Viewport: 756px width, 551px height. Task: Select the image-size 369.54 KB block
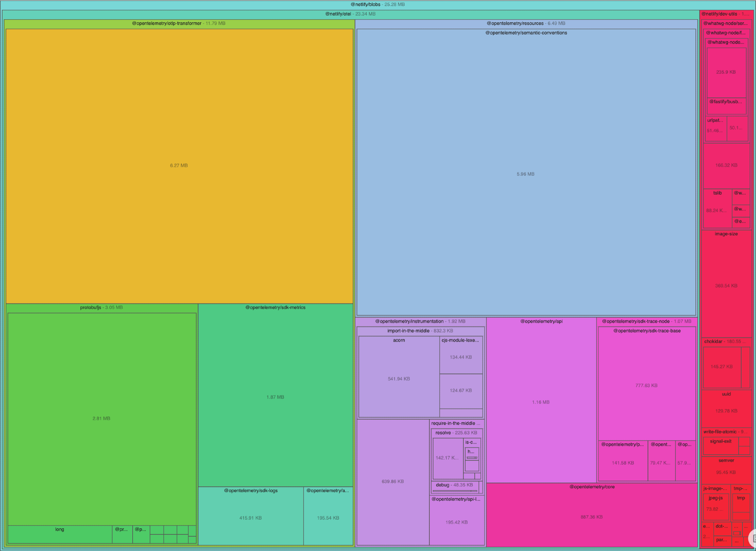click(726, 286)
